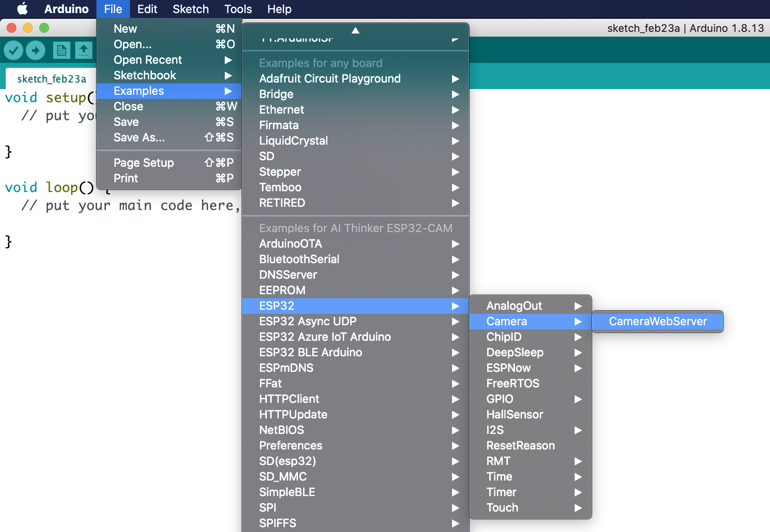Expand SD(esp32) examples submenu
This screenshot has height=532, width=770.
[356, 461]
